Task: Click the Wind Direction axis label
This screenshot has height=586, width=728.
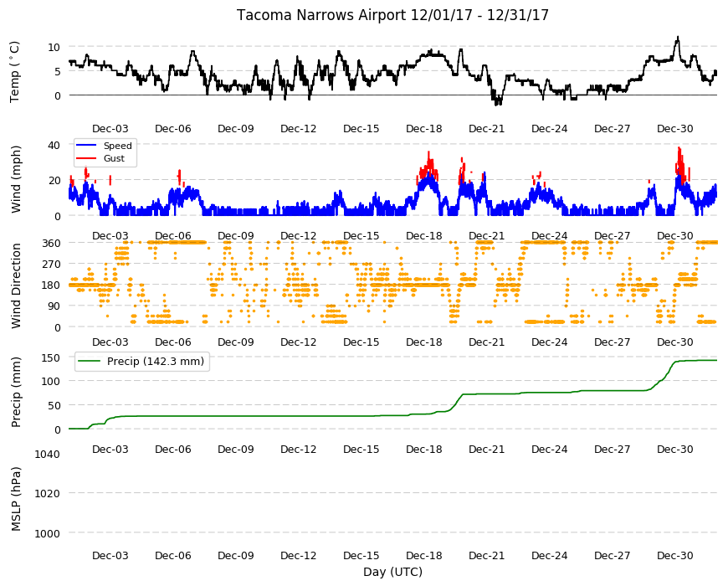Action: click(x=16, y=285)
